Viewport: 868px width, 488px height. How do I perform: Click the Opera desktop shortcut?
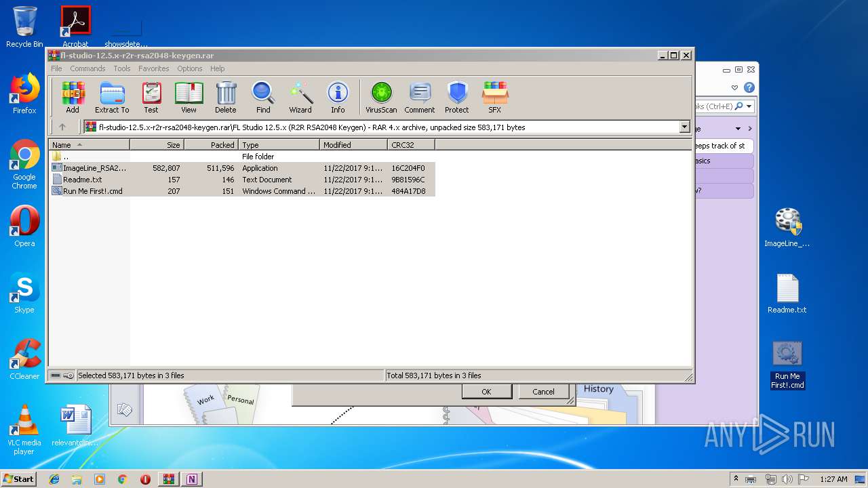pyautogui.click(x=24, y=226)
